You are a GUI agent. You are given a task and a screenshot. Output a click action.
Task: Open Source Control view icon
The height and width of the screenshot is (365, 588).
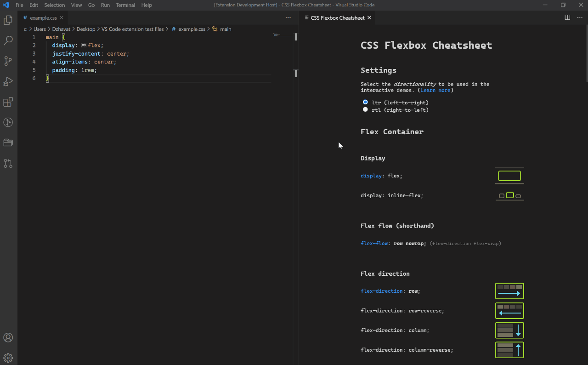pos(8,61)
